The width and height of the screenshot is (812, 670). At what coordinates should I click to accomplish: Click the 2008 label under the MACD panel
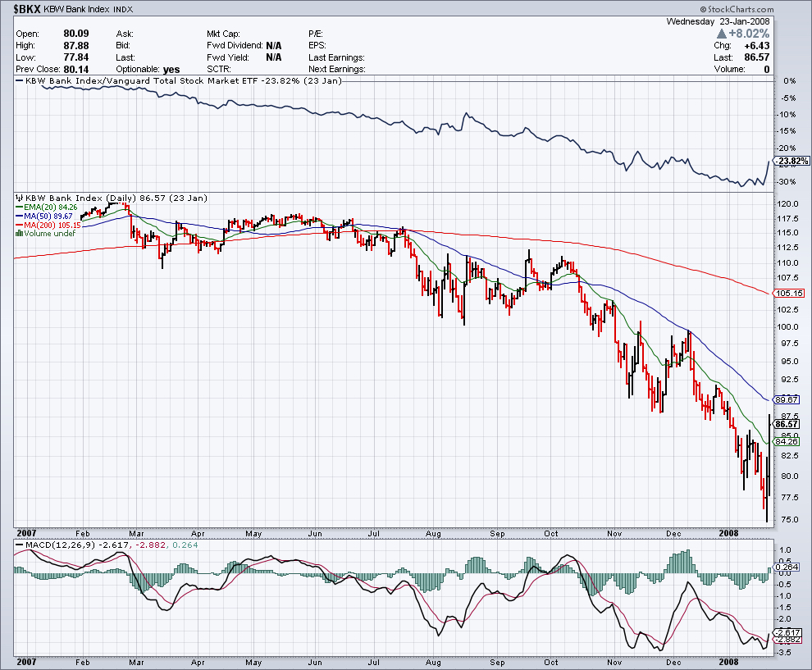728,661
